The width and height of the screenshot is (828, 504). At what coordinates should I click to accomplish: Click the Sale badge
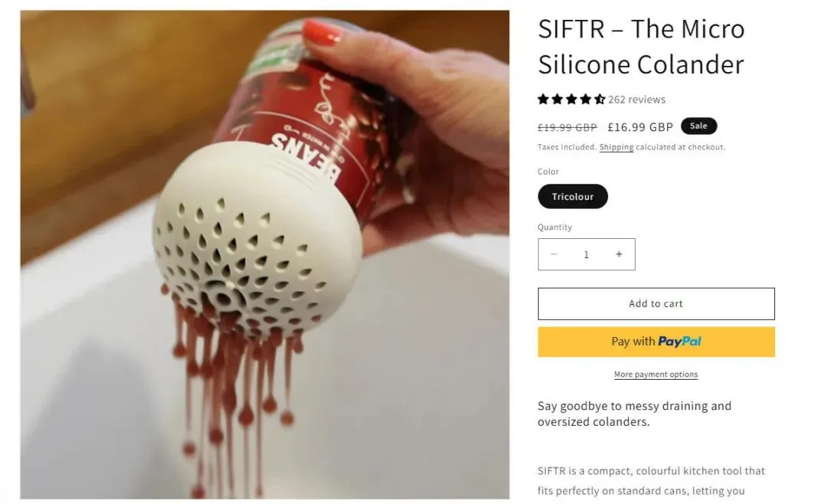tap(698, 126)
